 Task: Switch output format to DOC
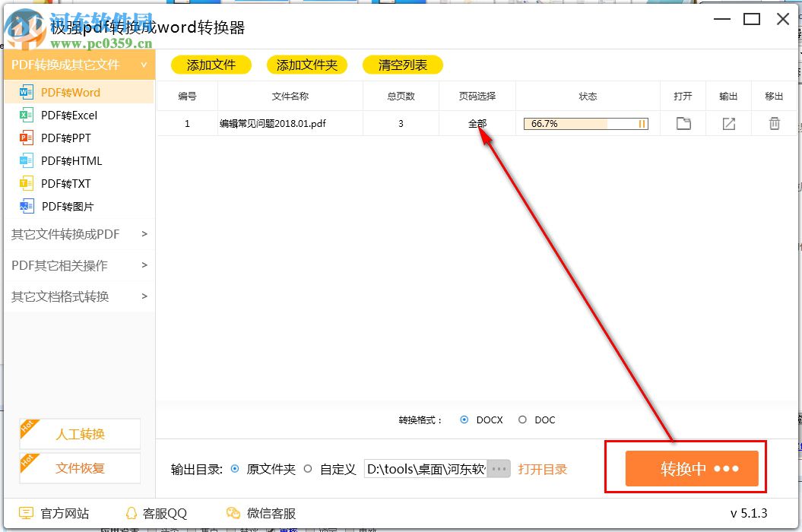pos(522,420)
